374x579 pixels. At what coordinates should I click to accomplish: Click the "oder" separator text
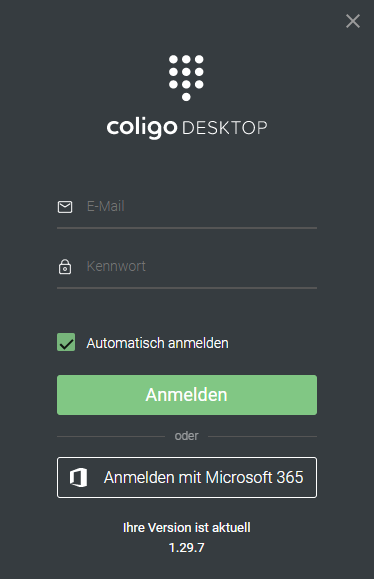point(186,436)
